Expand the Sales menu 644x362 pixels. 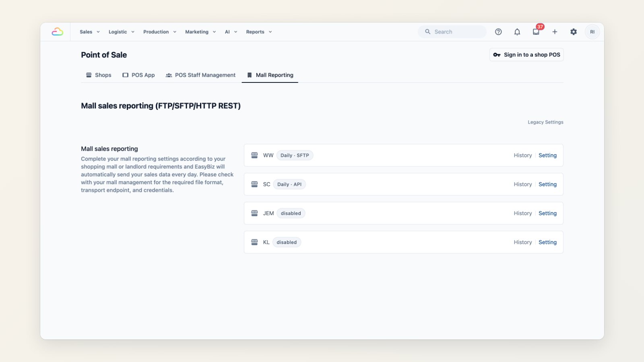[x=90, y=32]
